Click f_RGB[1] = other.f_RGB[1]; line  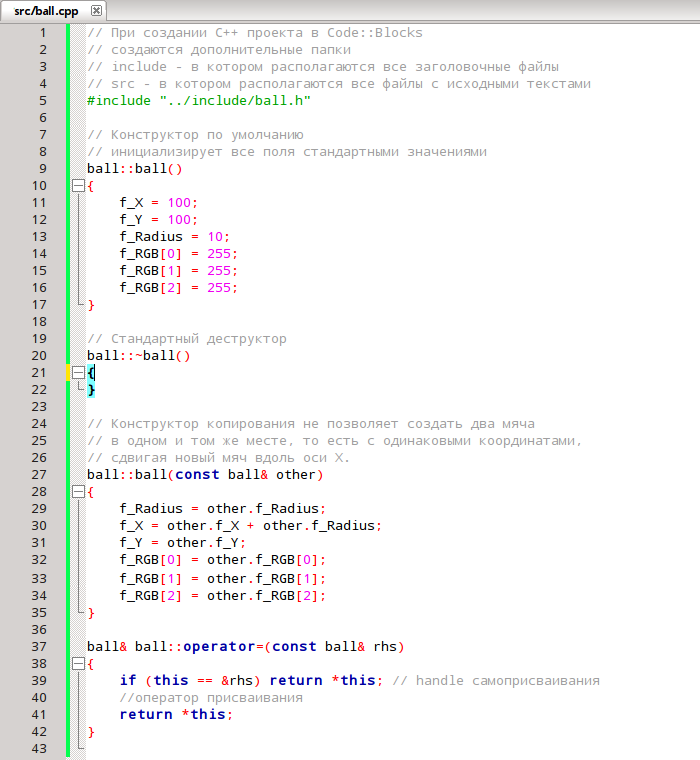coord(223,578)
